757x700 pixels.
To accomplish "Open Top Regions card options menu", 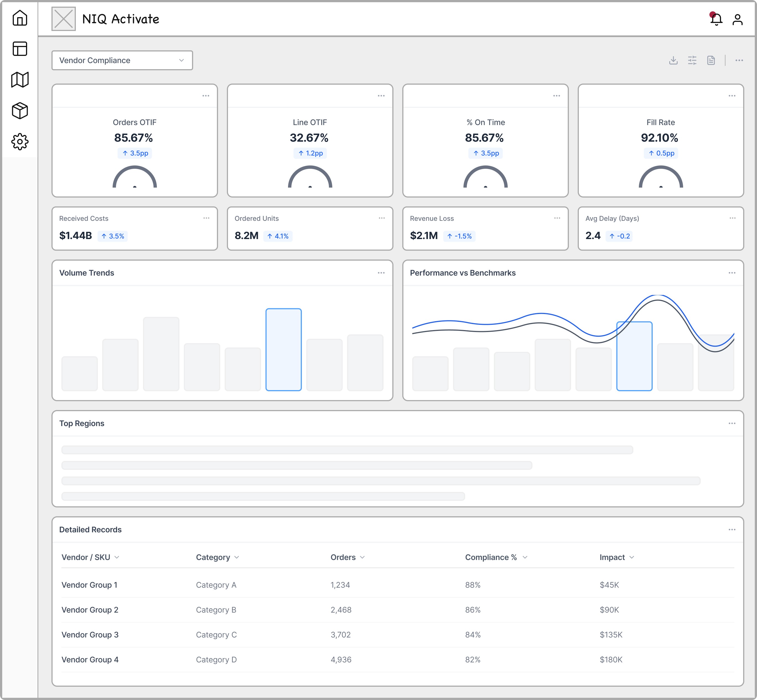I will point(732,423).
